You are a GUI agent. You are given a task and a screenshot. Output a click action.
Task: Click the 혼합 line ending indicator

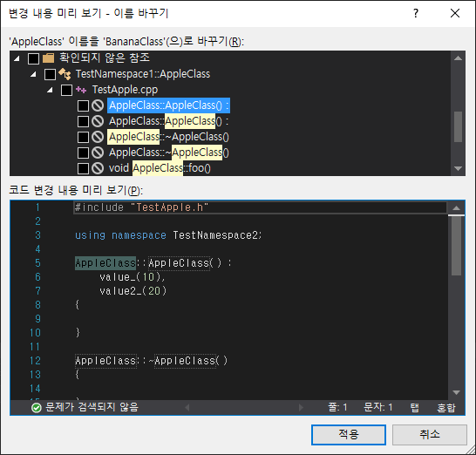click(446, 408)
